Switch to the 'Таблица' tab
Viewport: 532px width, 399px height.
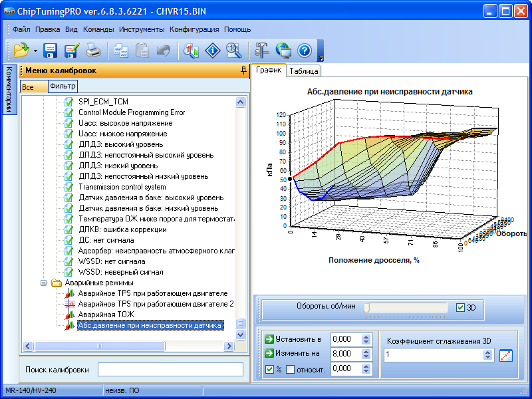pyautogui.click(x=304, y=71)
